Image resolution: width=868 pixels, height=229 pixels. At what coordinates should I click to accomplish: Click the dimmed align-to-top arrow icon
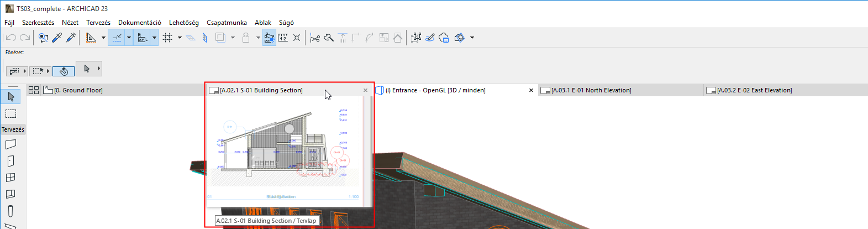343,38
